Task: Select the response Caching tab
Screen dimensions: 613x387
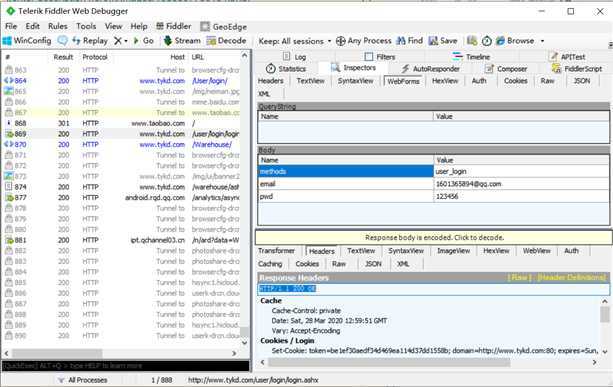Action: click(x=270, y=264)
